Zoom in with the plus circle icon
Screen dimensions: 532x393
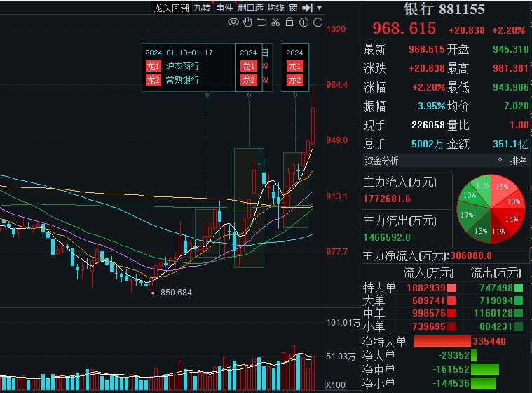[303, 22]
